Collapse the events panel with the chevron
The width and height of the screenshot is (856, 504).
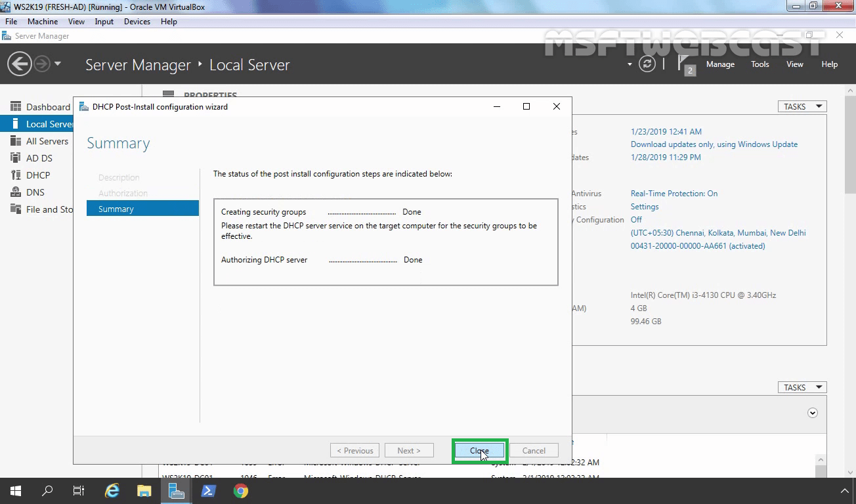pos(813,413)
